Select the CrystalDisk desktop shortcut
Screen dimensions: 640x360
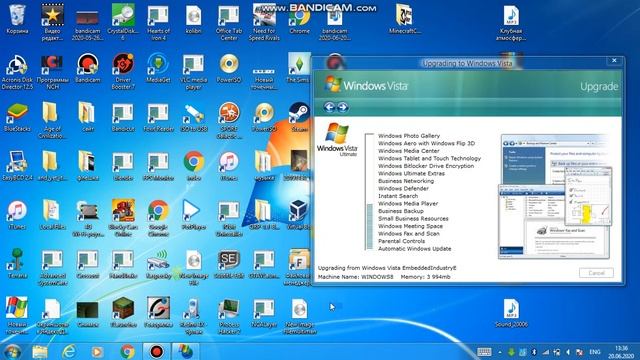tap(123, 22)
